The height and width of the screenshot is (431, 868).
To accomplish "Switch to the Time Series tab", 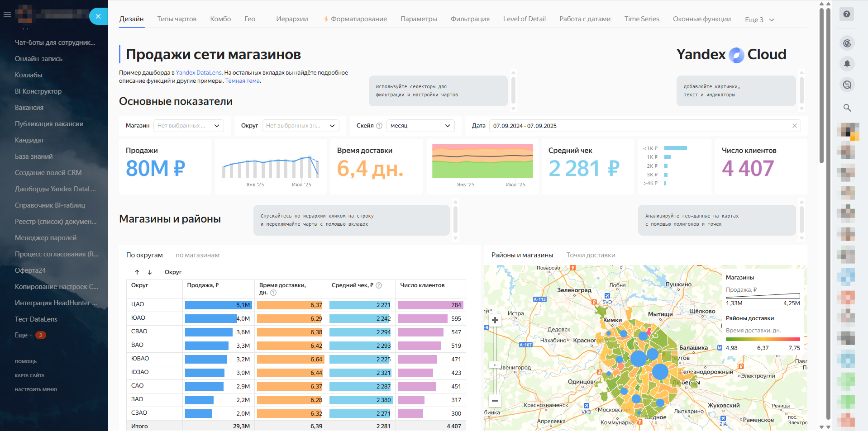I will [641, 19].
